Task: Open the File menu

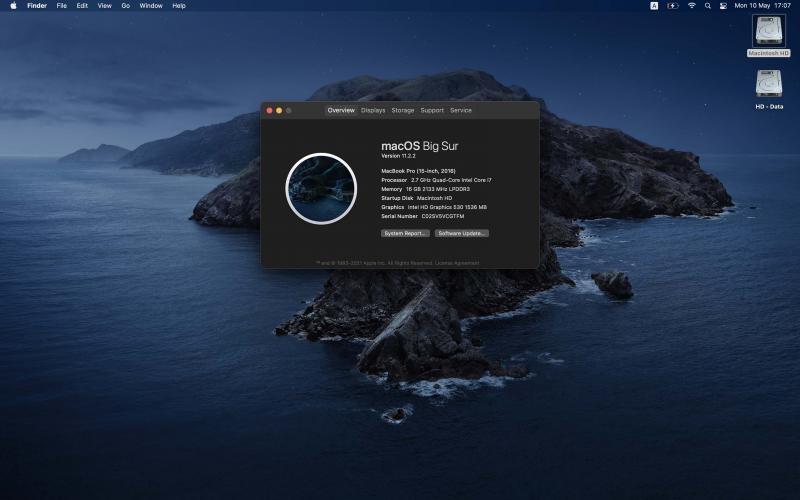Action: [x=62, y=6]
